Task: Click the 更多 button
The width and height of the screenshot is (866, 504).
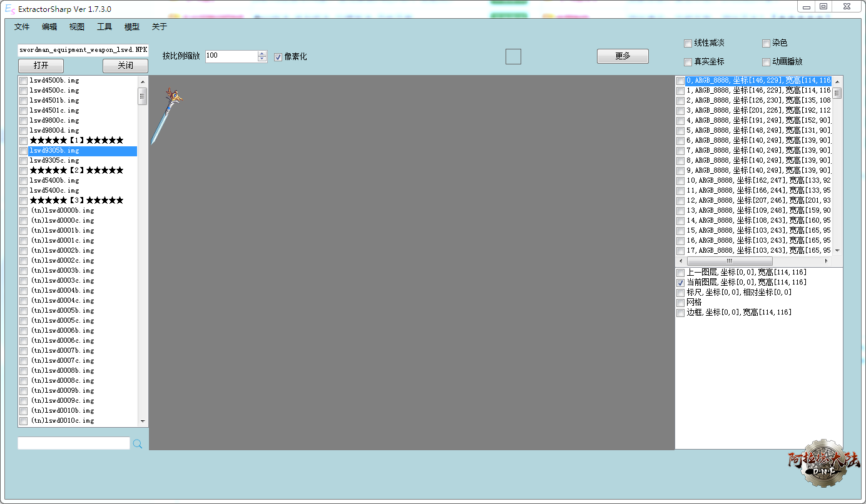Action: 623,56
